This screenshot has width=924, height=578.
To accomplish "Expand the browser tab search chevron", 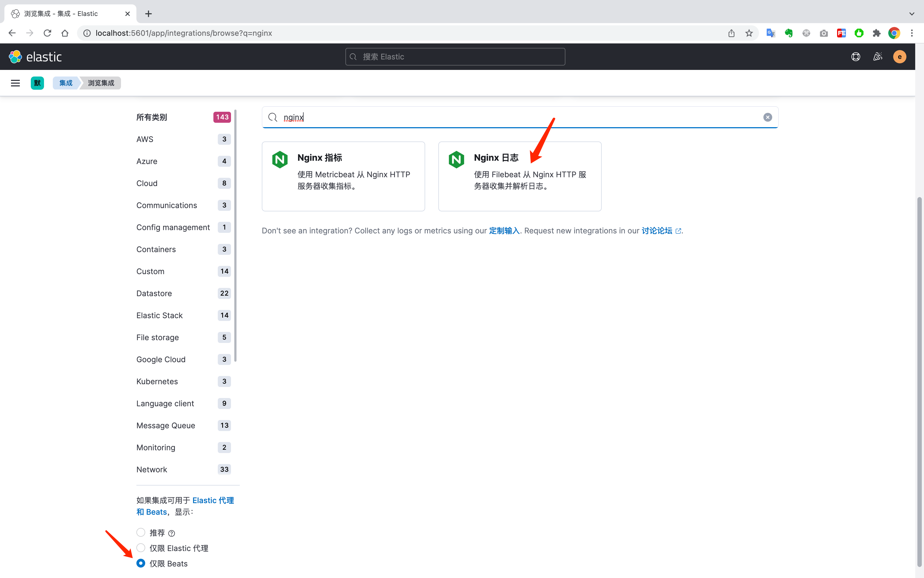I will pos(912,14).
